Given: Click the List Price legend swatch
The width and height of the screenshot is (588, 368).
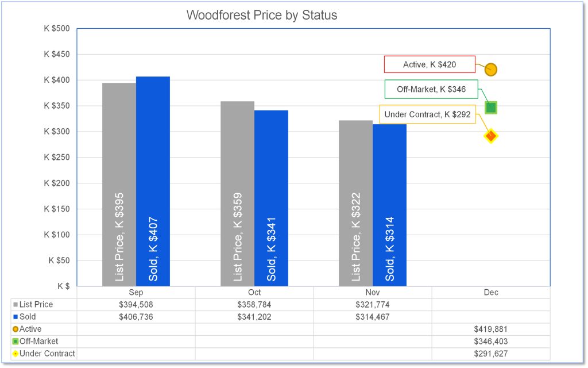Looking at the screenshot, I should point(16,305).
